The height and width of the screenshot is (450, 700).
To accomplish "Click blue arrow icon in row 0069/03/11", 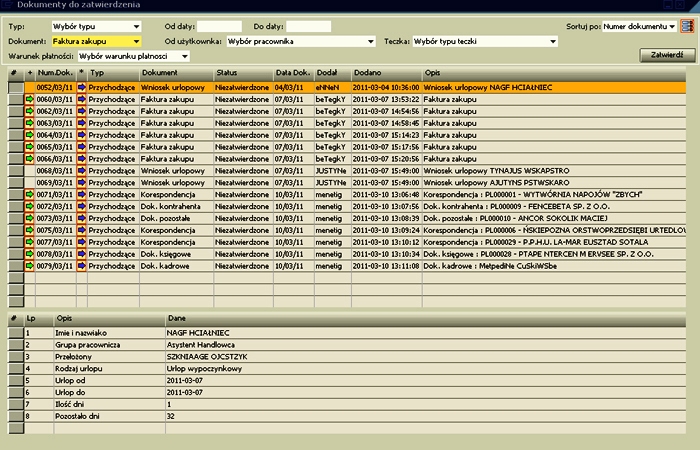I will [81, 183].
